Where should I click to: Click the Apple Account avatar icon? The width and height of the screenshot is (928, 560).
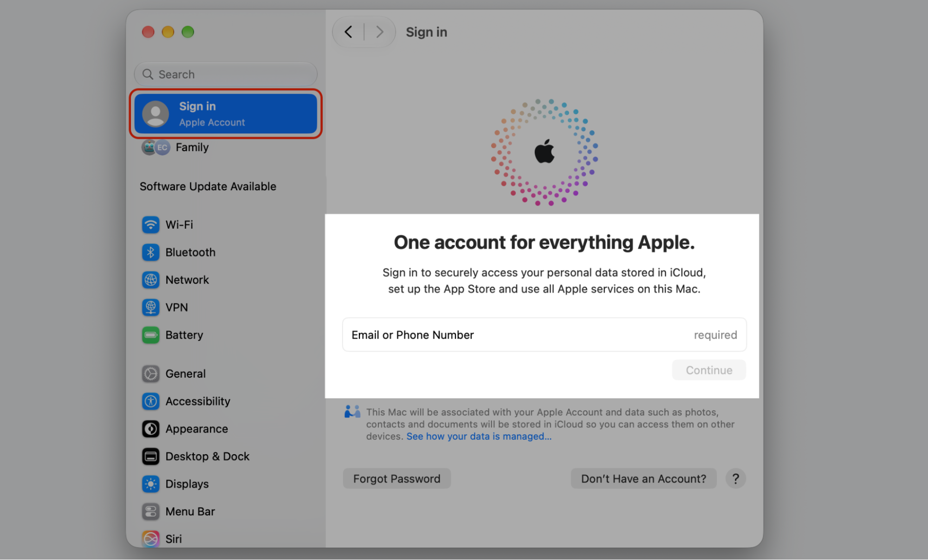(x=156, y=114)
